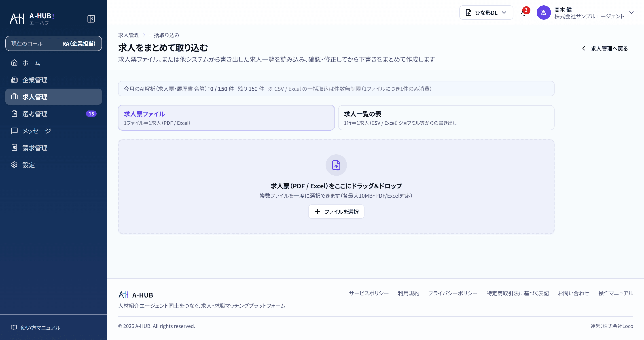This screenshot has height=340, width=644.
Task: Open the ひな形DL dropdown
Action: coord(486,13)
